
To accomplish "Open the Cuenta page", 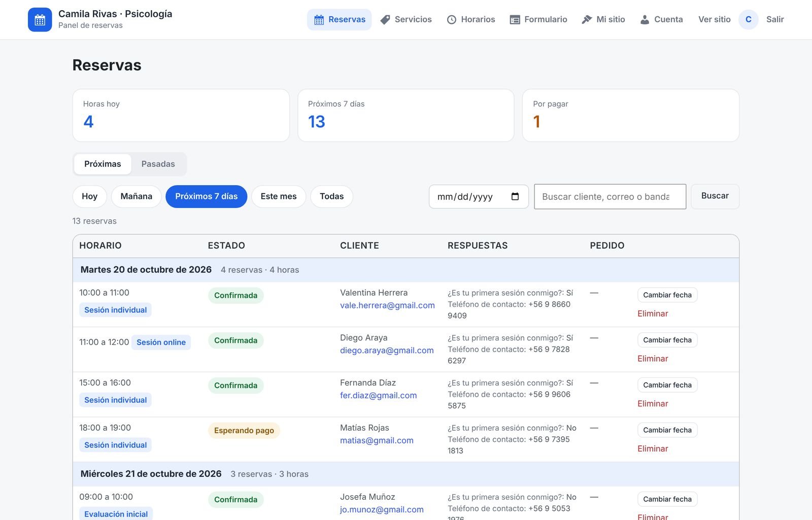I will click(661, 19).
